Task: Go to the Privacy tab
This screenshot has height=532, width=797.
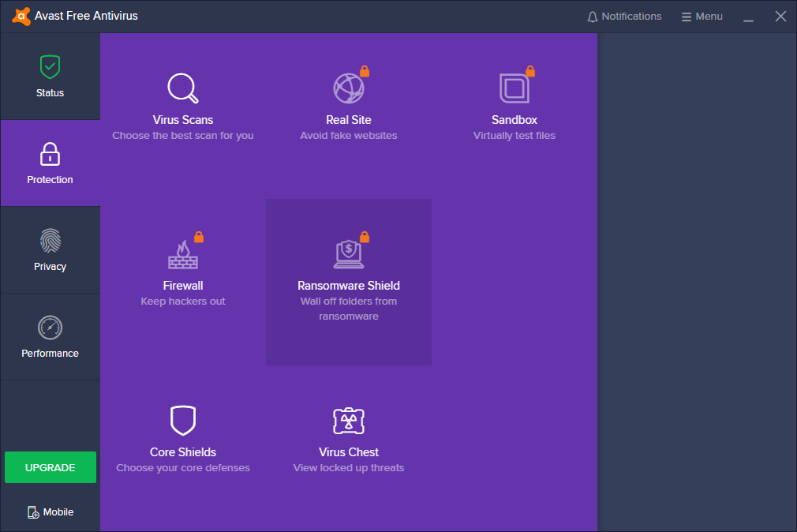Action: (x=50, y=249)
